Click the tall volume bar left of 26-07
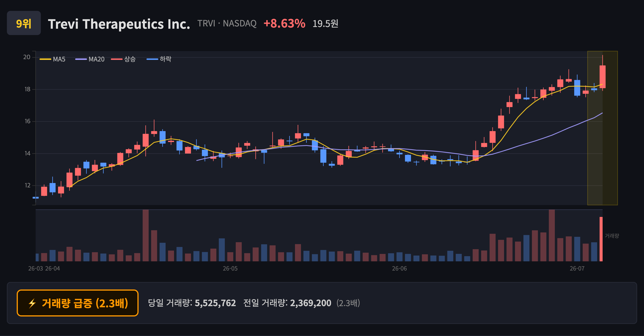The width and height of the screenshot is (644, 336). pos(552,235)
